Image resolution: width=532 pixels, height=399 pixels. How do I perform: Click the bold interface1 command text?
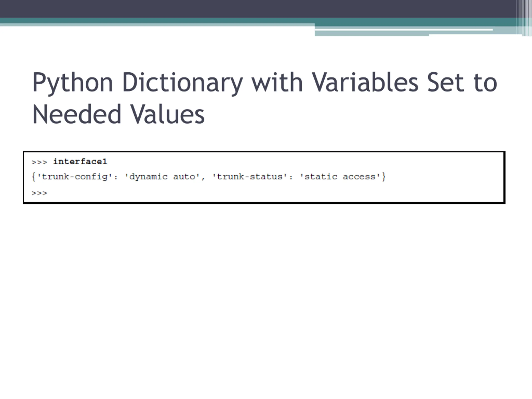point(80,162)
